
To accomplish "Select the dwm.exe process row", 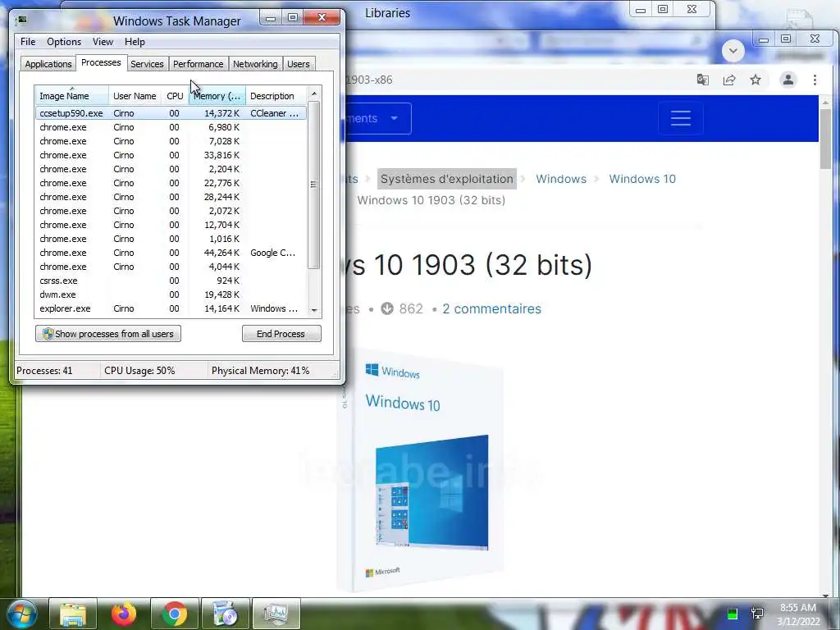I will 171,294.
